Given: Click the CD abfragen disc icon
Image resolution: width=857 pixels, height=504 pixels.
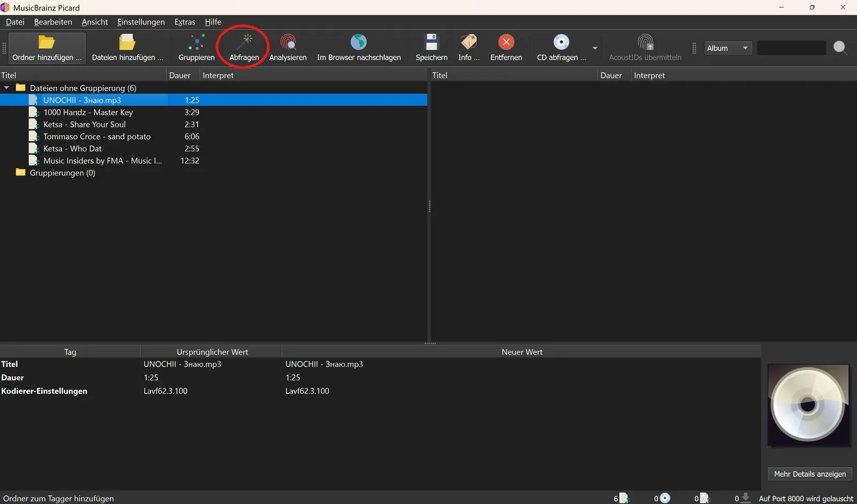Looking at the screenshot, I should 561,42.
